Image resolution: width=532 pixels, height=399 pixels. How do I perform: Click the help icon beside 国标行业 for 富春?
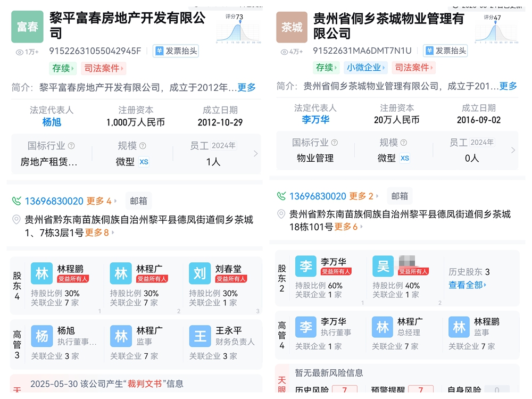[71, 146]
